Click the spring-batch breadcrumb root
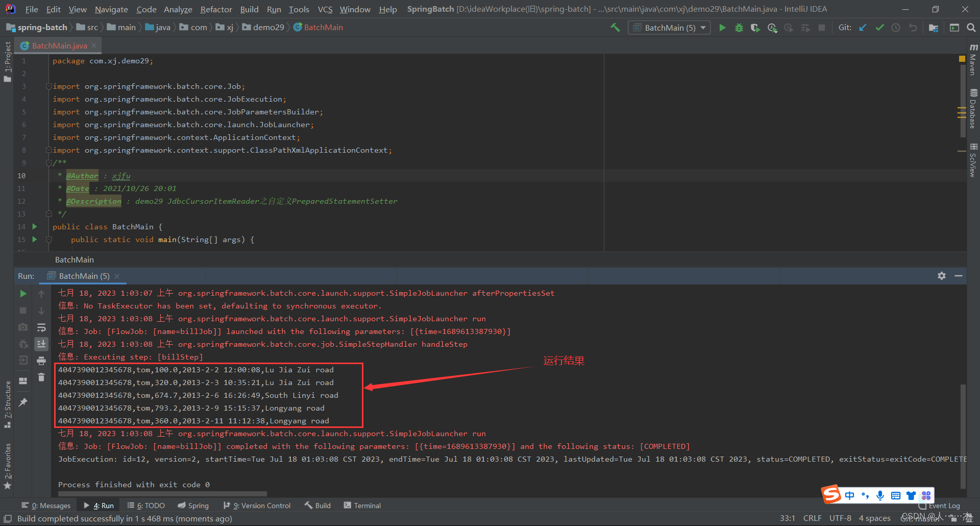980x526 pixels. click(37, 27)
